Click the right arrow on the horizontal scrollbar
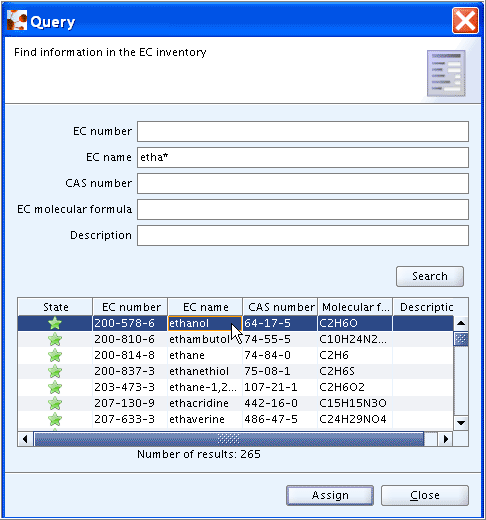 coord(446,439)
